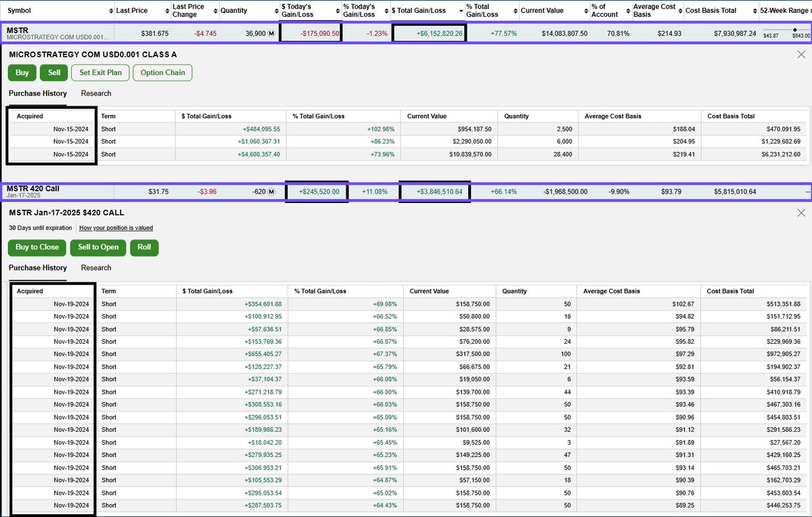Open Purchase History tab under MICROSTRATEGY

tap(38, 93)
